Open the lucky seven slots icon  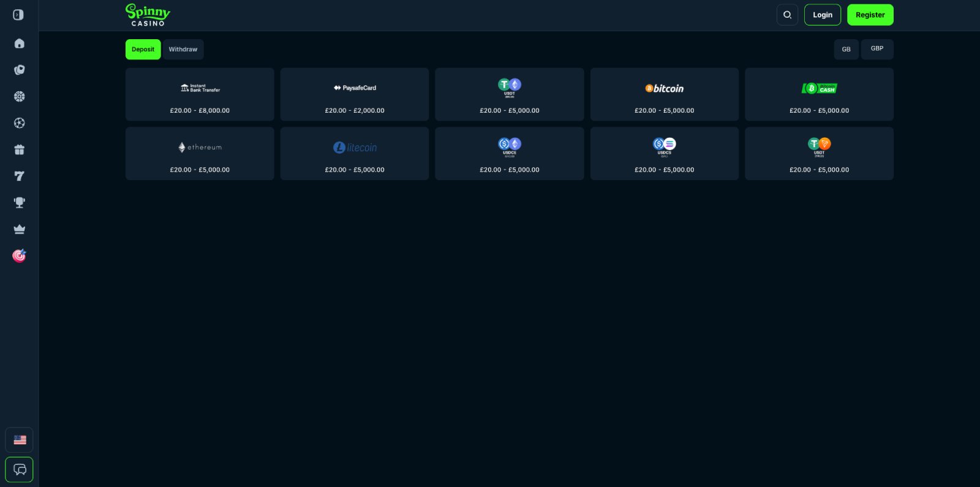pyautogui.click(x=20, y=176)
